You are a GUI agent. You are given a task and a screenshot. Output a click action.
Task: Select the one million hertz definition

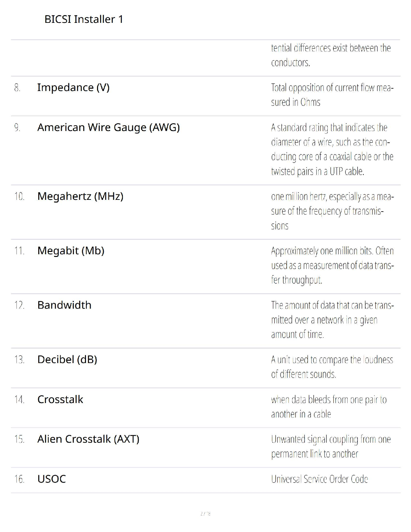point(332,211)
